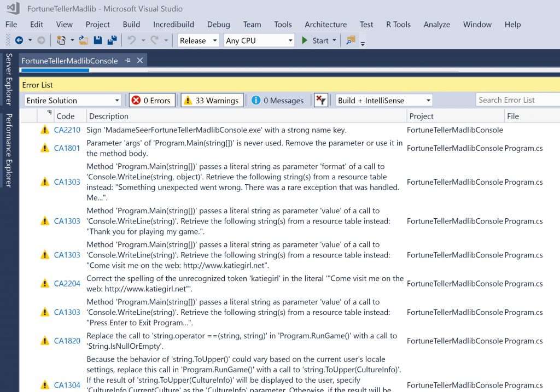Viewport: 560px width, 392px height.
Task: Open the Entire Solution scope dropdown
Action: [x=73, y=100]
